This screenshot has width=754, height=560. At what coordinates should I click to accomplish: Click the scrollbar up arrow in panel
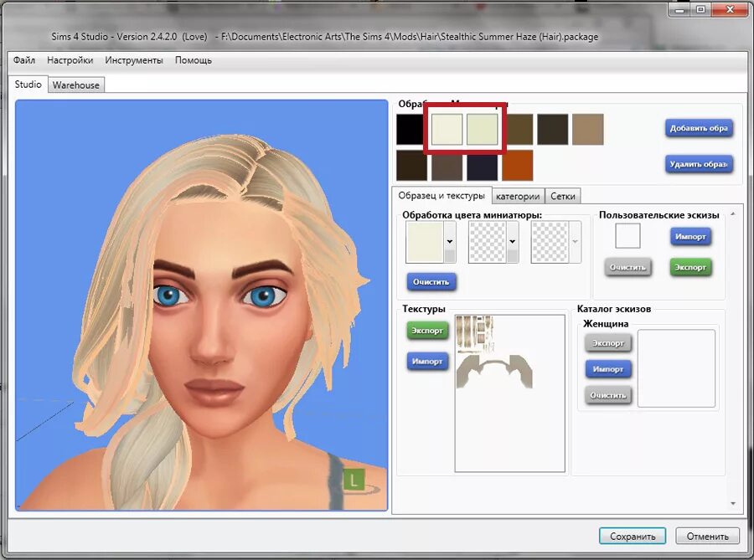point(733,213)
